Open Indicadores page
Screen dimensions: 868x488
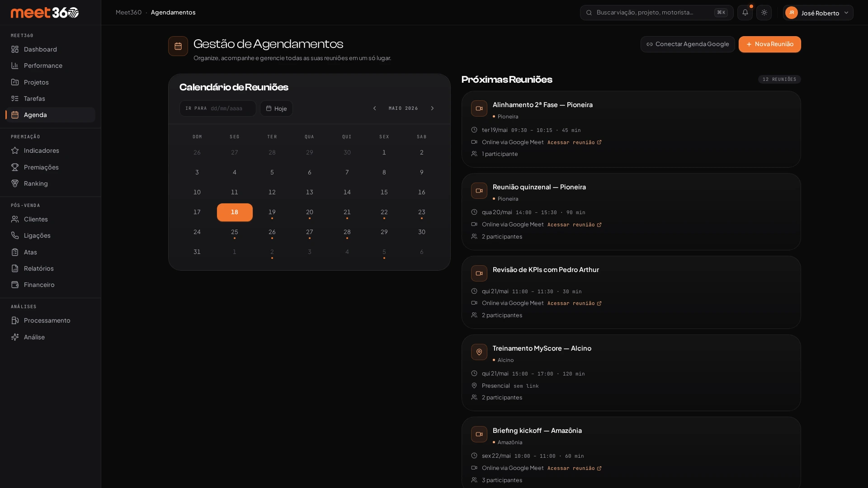click(x=51, y=150)
